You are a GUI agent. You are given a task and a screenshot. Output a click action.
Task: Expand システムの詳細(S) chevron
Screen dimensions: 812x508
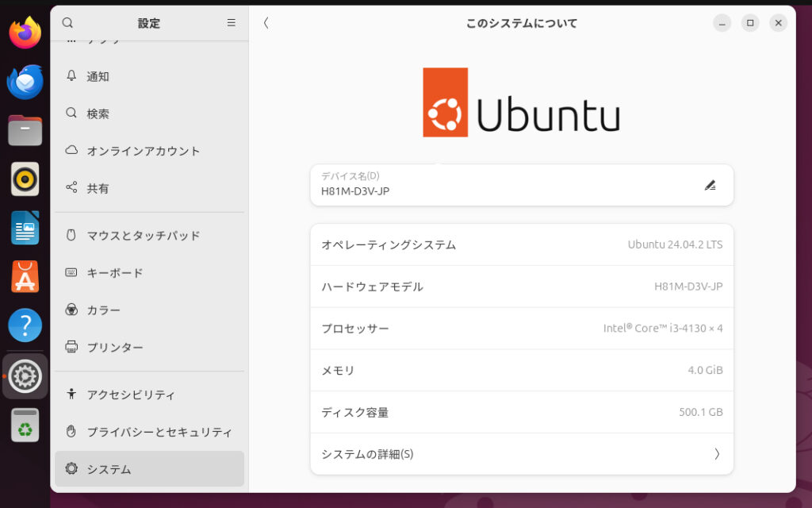717,454
